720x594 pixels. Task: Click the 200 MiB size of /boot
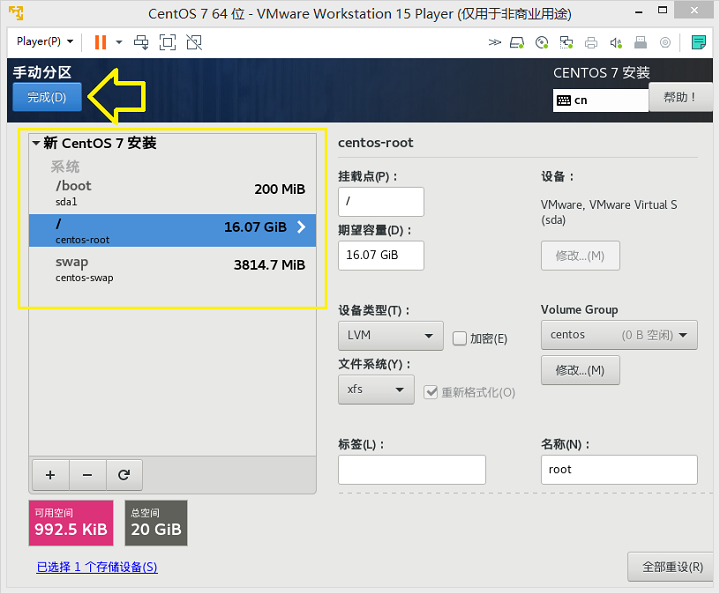pos(280,189)
